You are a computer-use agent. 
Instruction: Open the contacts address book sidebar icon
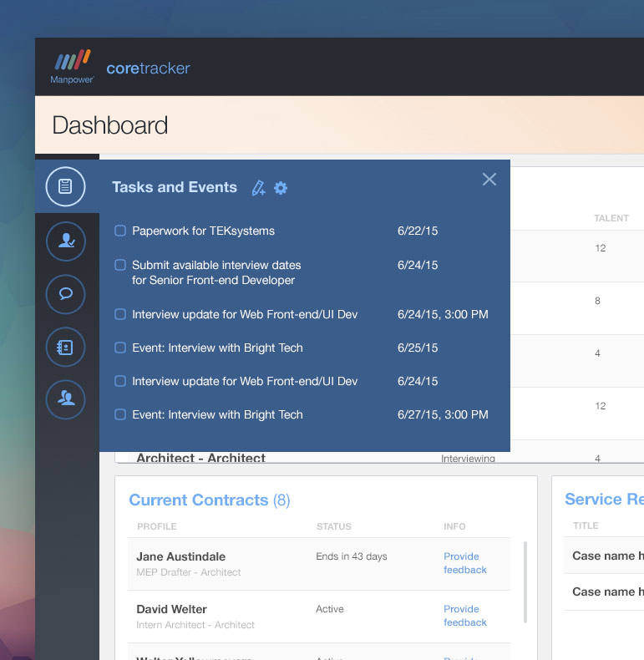(66, 347)
